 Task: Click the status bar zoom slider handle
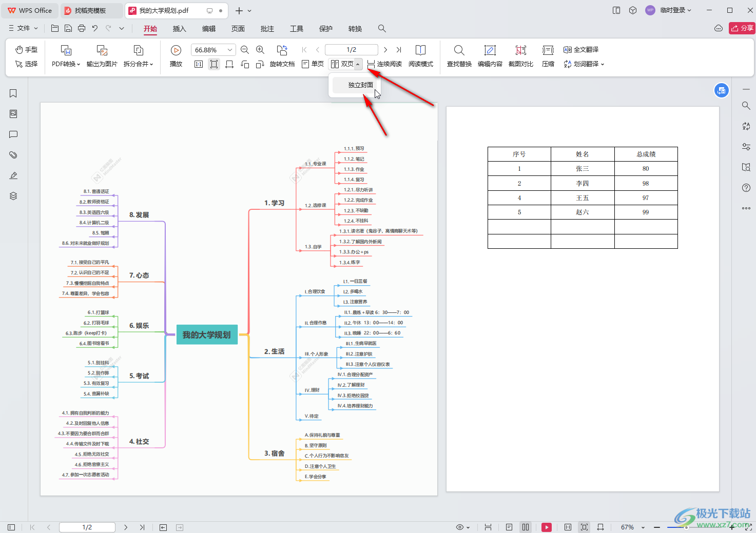686,527
